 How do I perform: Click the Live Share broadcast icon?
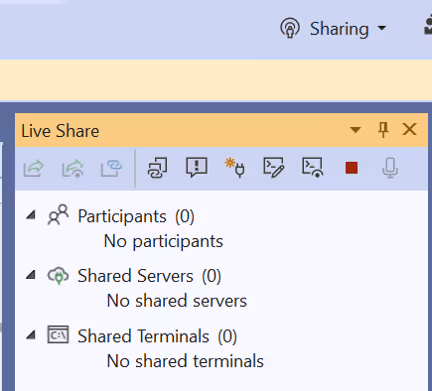pos(290,28)
